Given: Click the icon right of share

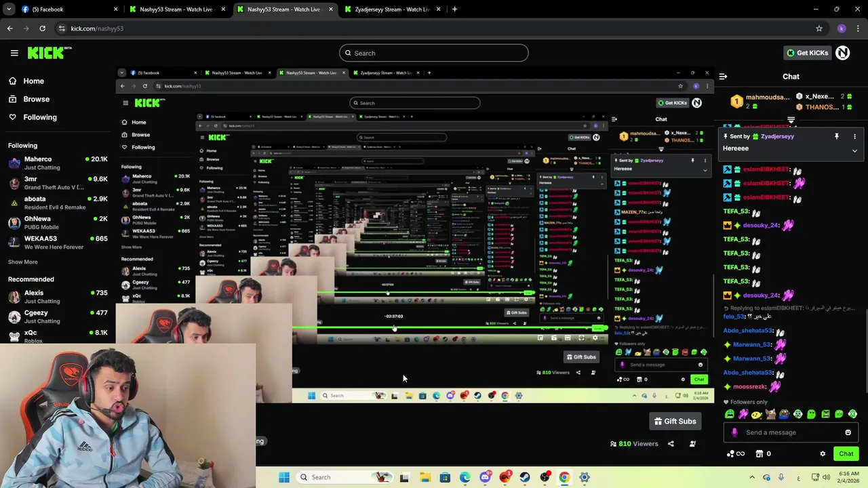Looking at the screenshot, I should click(x=692, y=444).
